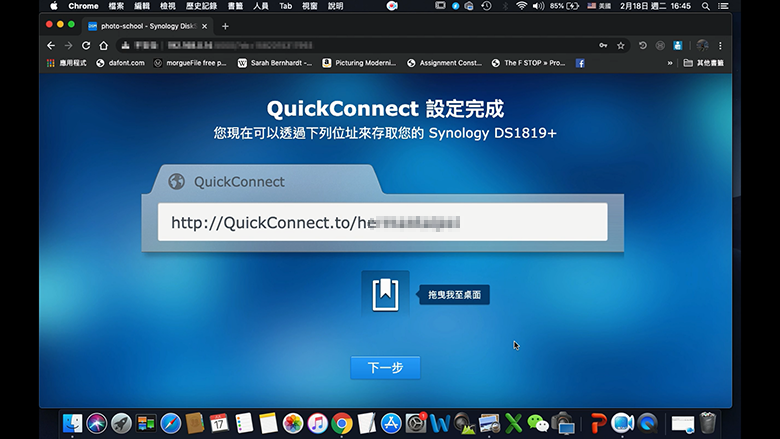Click the QuickConnect bookmark shortcut icon
780x439 pixels.
(386, 294)
